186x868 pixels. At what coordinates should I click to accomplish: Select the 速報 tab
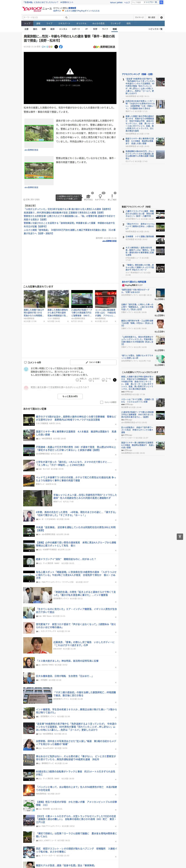(38, 24)
